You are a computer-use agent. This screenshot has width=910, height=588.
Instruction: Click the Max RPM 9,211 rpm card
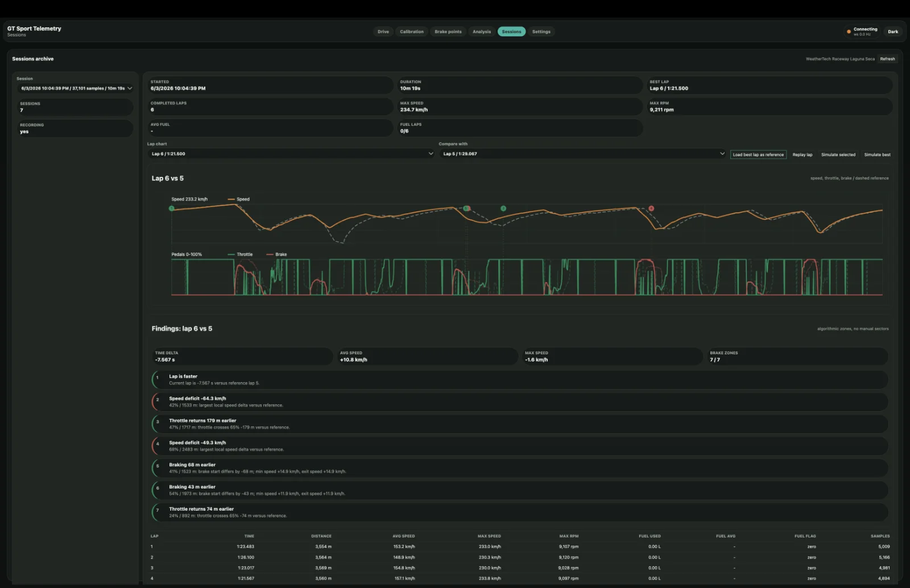coord(770,106)
